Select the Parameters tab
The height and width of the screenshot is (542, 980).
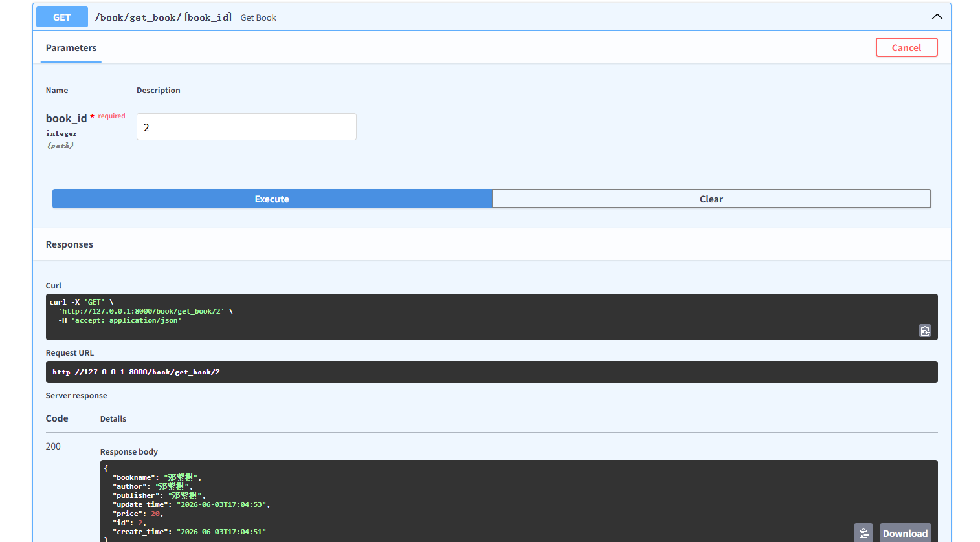click(x=71, y=48)
